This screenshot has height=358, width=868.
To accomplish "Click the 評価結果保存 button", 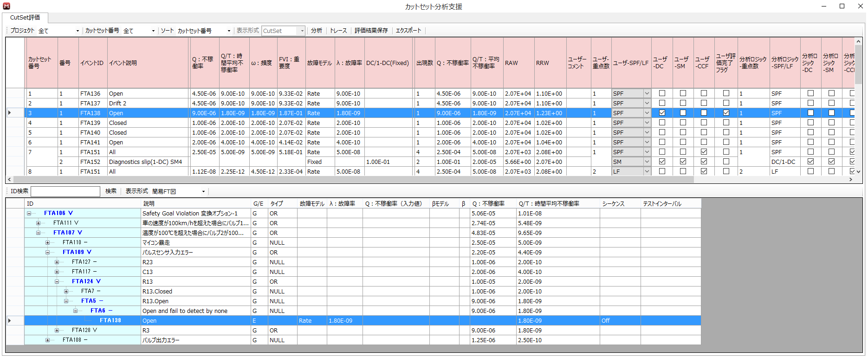I will [371, 31].
